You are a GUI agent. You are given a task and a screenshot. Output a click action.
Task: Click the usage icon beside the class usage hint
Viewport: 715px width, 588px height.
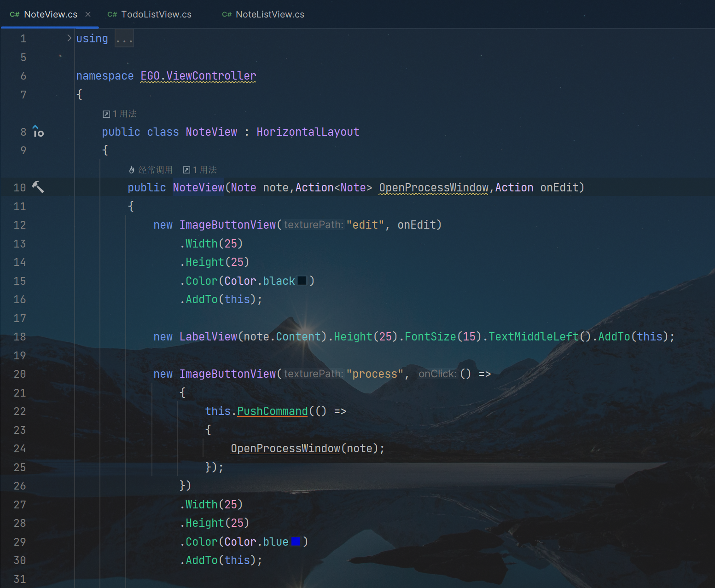pos(106,114)
